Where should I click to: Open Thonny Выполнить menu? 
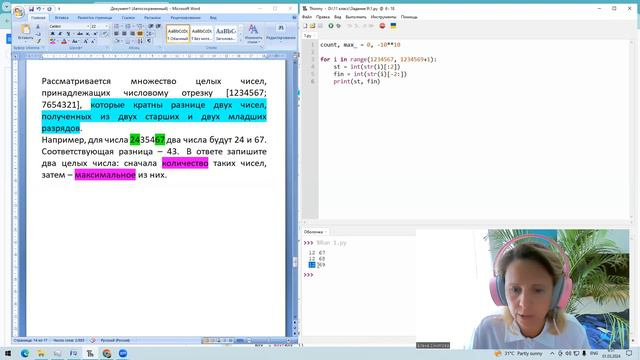point(356,17)
